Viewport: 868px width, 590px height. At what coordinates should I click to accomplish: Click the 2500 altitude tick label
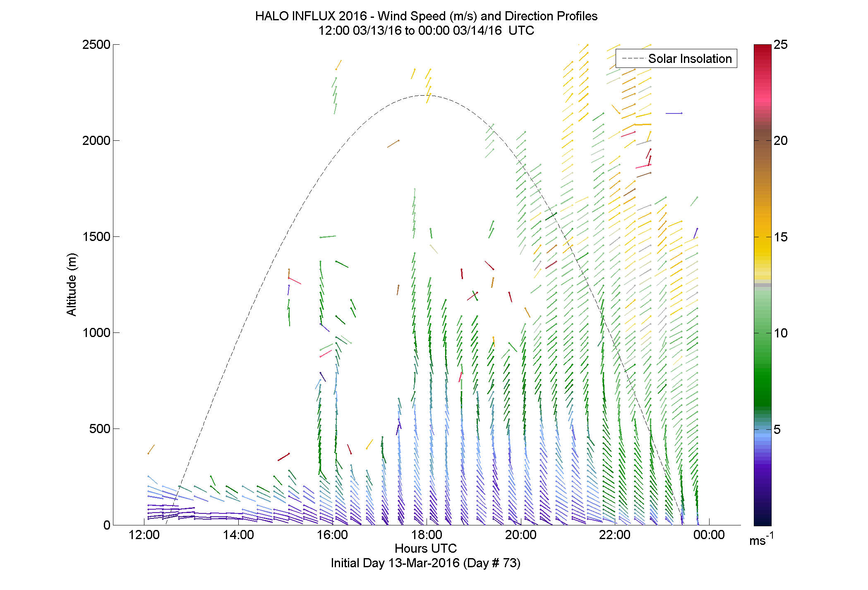pyautogui.click(x=96, y=44)
